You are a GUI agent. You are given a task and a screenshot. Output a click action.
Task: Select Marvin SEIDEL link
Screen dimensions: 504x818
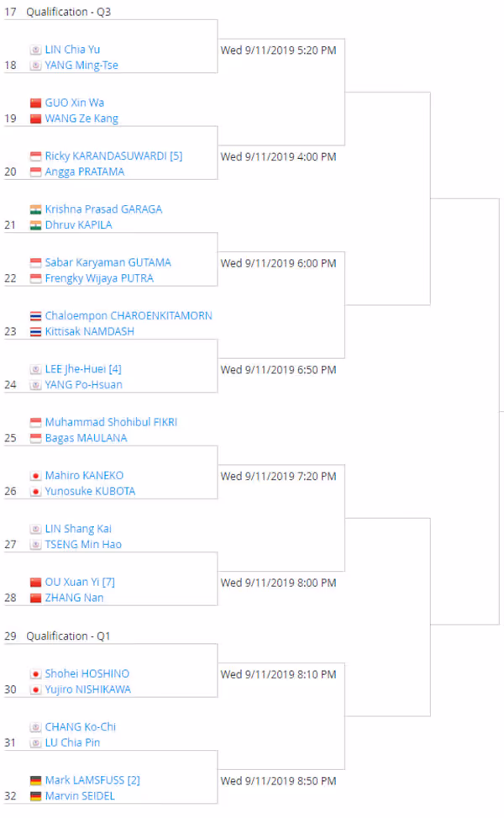pyautogui.click(x=80, y=795)
